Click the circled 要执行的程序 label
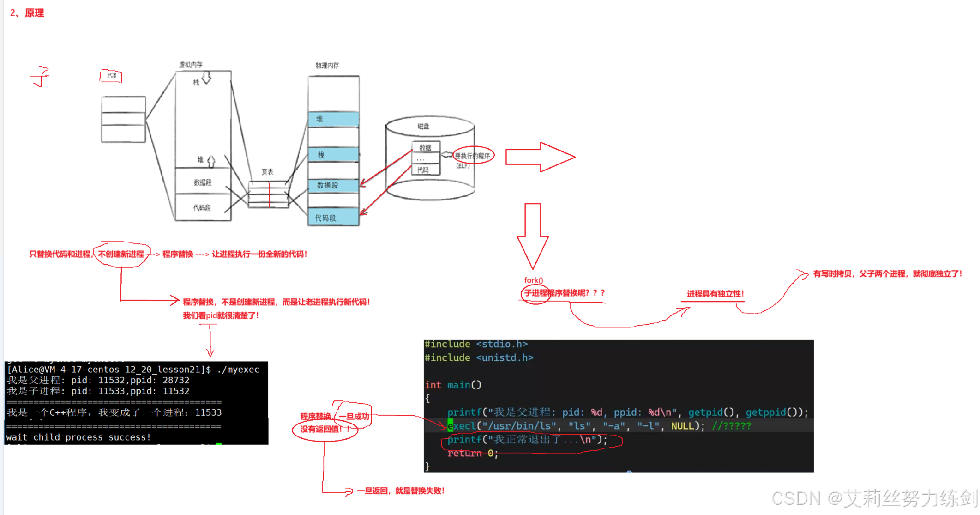The height and width of the screenshot is (515, 980). pos(473,156)
